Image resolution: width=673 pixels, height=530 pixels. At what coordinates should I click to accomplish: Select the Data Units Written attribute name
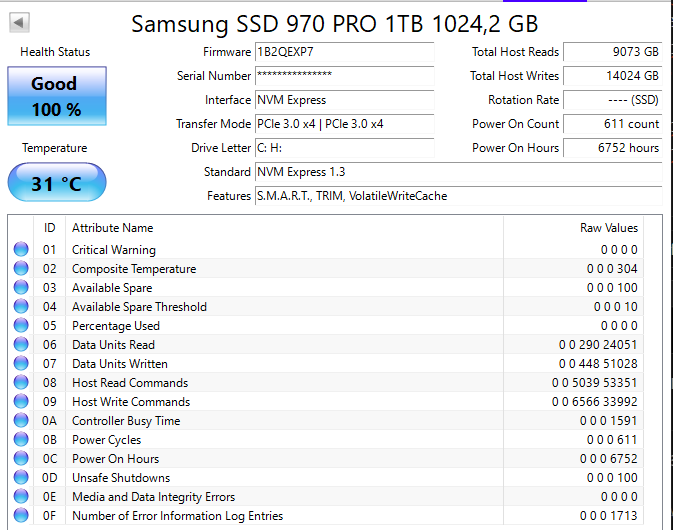tap(120, 363)
